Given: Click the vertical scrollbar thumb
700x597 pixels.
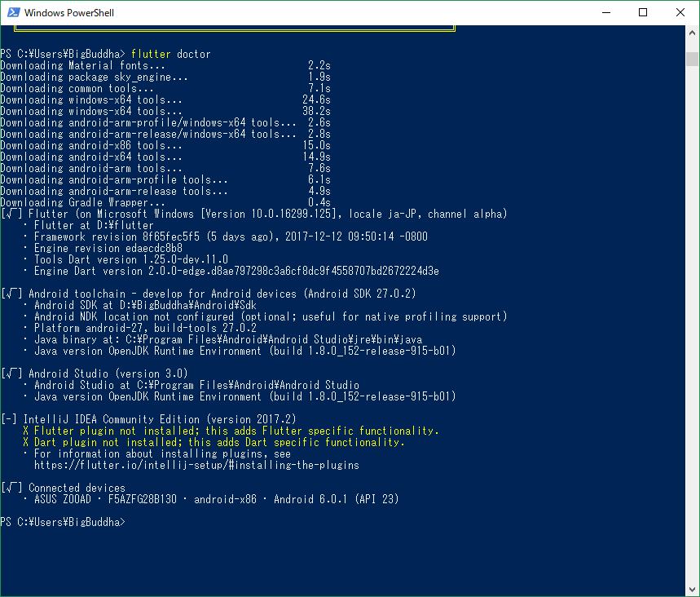Looking at the screenshot, I should (692, 59).
